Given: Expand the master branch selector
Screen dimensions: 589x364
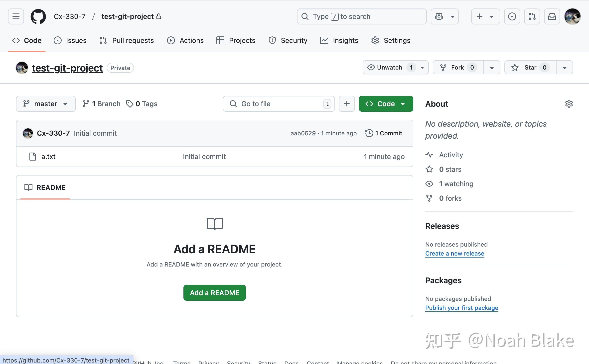Looking at the screenshot, I should (46, 103).
